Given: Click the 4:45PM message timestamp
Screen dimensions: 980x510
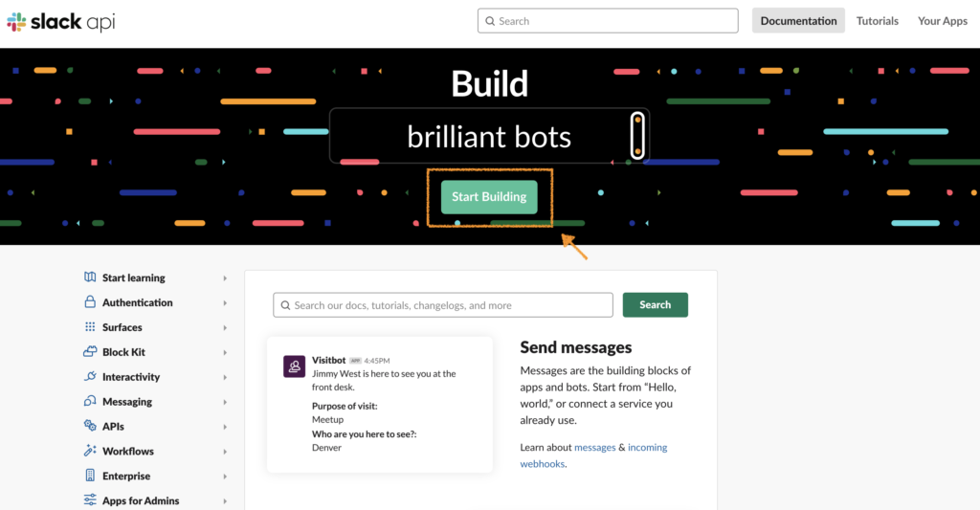Looking at the screenshot, I should click(377, 361).
